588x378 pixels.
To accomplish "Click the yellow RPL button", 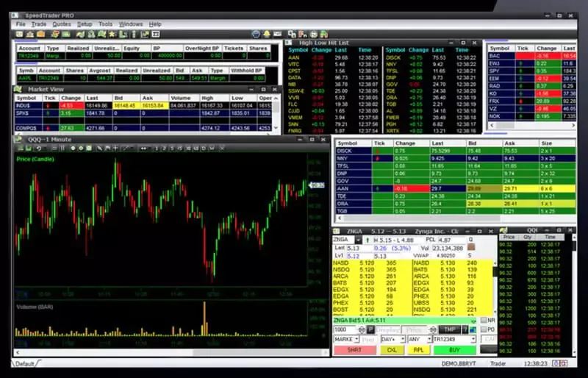I will point(418,350).
